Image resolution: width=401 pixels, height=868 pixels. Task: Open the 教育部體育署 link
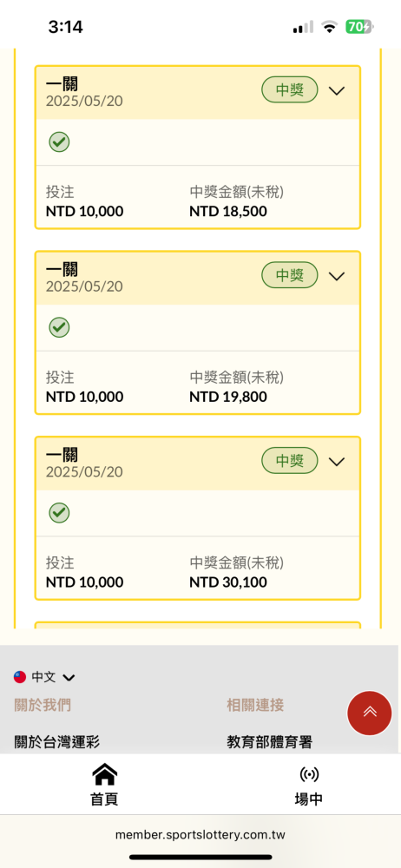pyautogui.click(x=269, y=742)
